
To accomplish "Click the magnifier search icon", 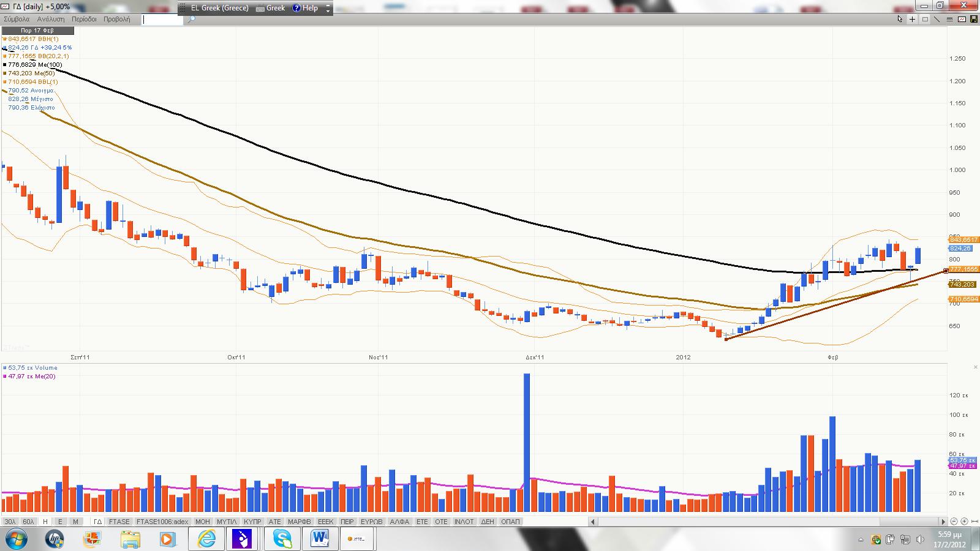I will [x=191, y=20].
